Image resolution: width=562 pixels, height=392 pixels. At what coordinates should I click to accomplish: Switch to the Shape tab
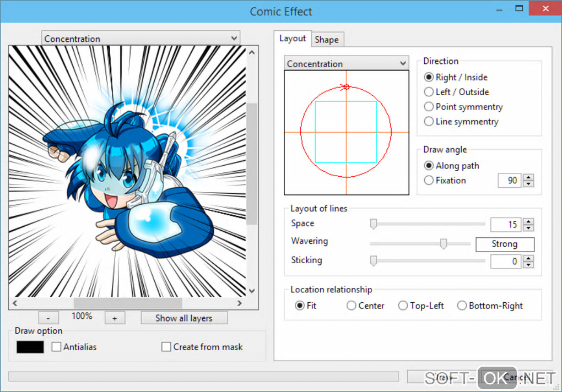(327, 40)
